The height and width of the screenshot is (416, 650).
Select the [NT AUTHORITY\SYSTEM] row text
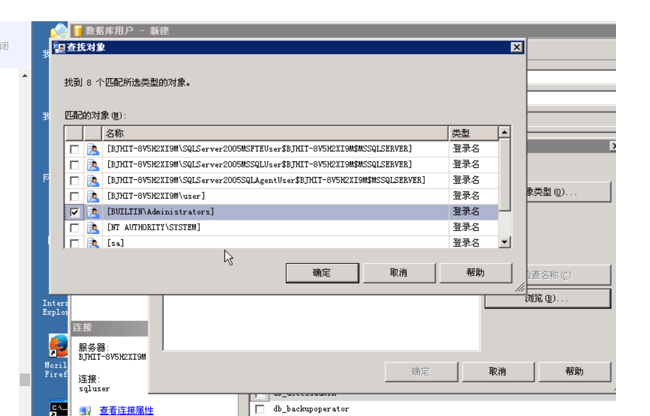[x=154, y=227]
